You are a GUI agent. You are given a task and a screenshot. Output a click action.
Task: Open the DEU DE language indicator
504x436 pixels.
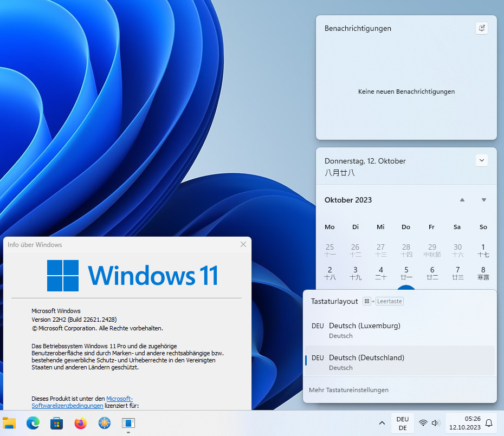click(x=403, y=423)
